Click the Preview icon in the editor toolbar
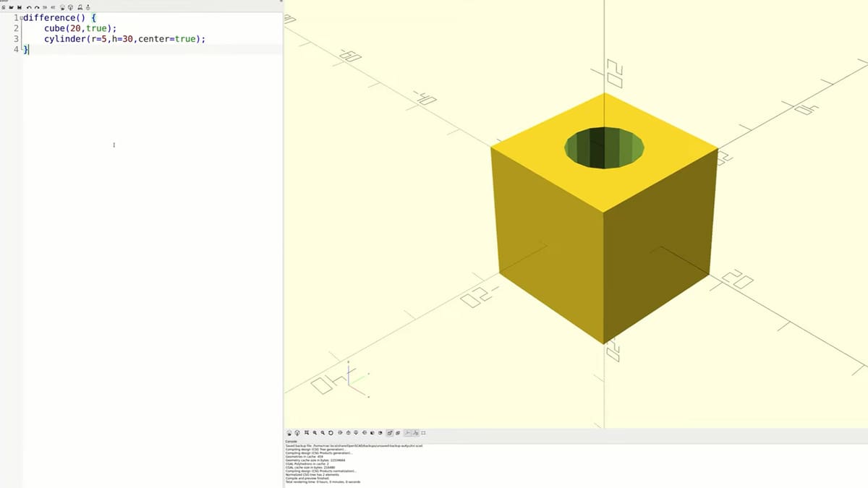This screenshot has height=488, width=868. tap(62, 7)
